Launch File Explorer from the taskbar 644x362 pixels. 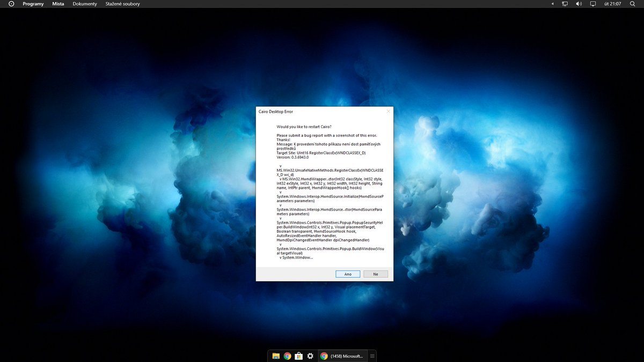pos(276,356)
